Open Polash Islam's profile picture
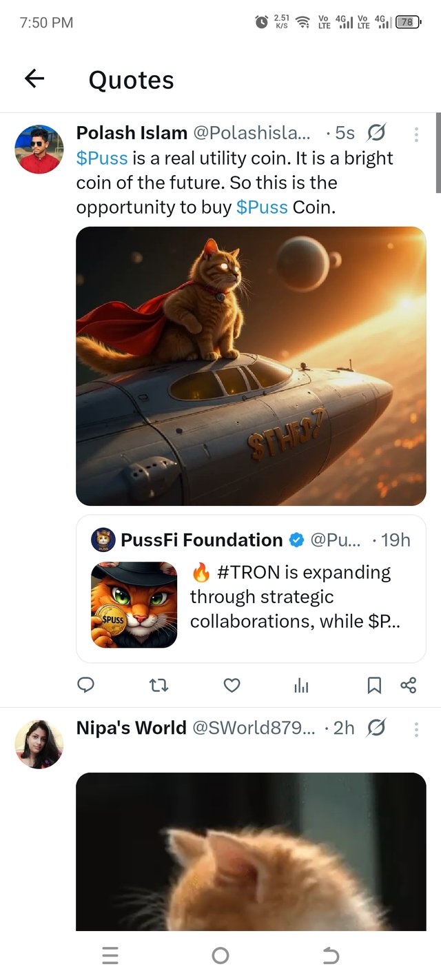The image size is (441, 980). [x=39, y=149]
